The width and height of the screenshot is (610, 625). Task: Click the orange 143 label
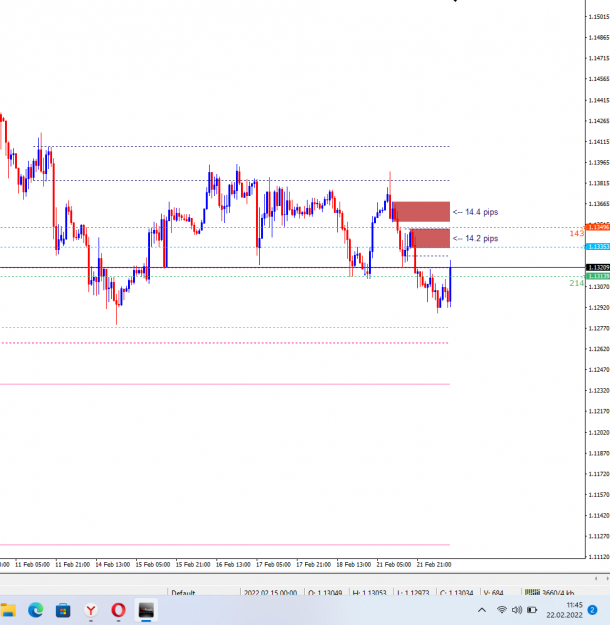[577, 233]
